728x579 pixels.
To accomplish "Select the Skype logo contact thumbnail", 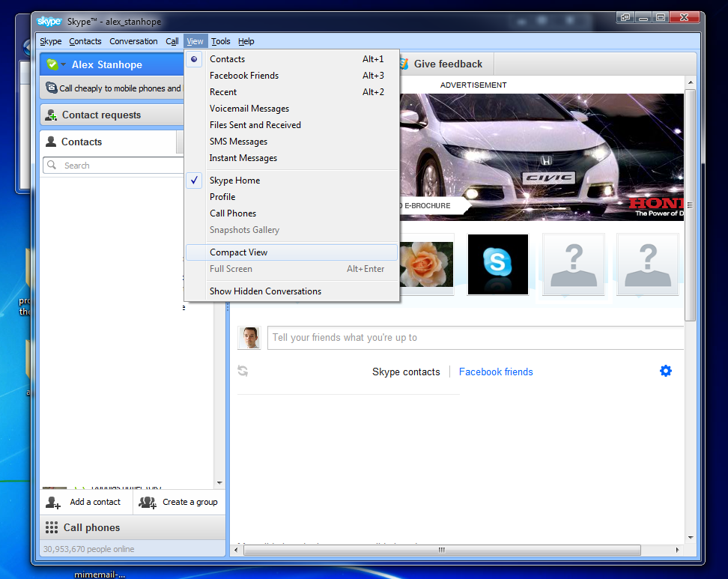I will pos(498,264).
